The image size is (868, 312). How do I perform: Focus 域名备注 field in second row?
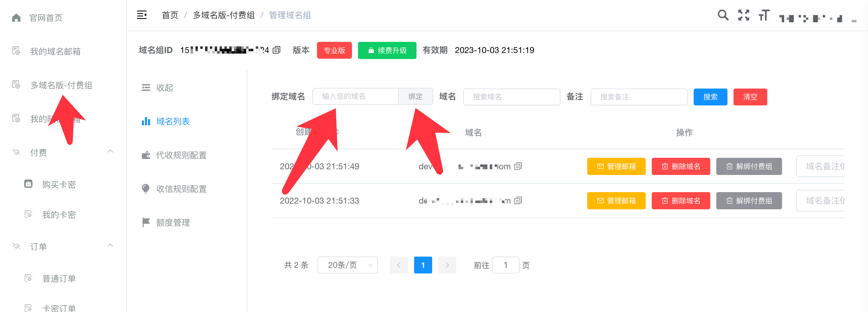click(x=820, y=201)
